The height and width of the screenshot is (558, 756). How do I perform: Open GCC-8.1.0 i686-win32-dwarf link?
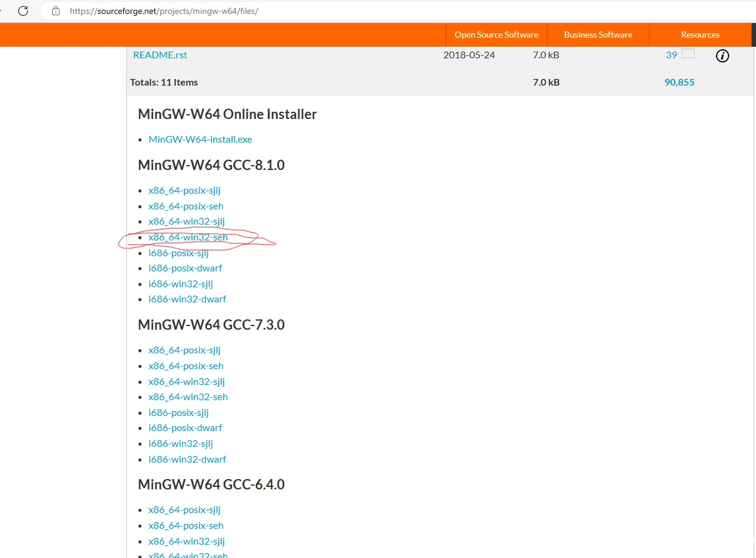tap(187, 299)
